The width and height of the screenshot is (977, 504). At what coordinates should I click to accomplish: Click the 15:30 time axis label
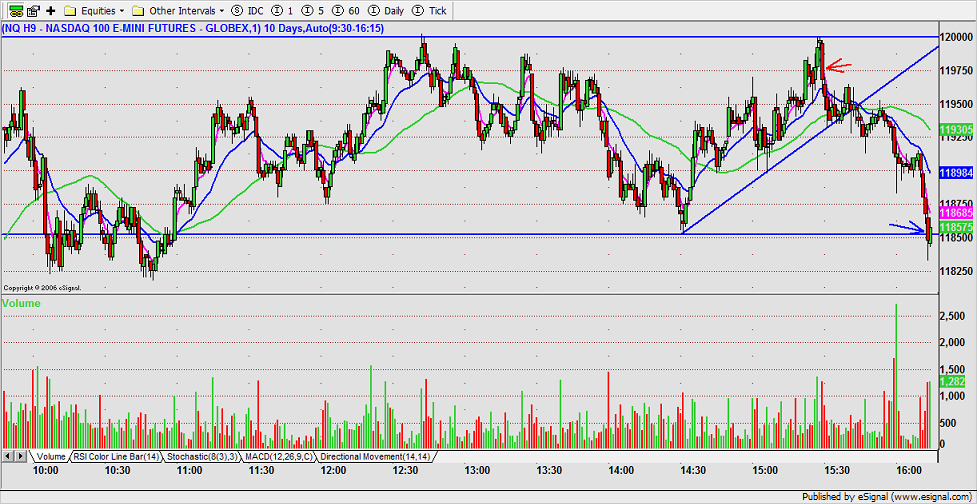click(x=836, y=470)
